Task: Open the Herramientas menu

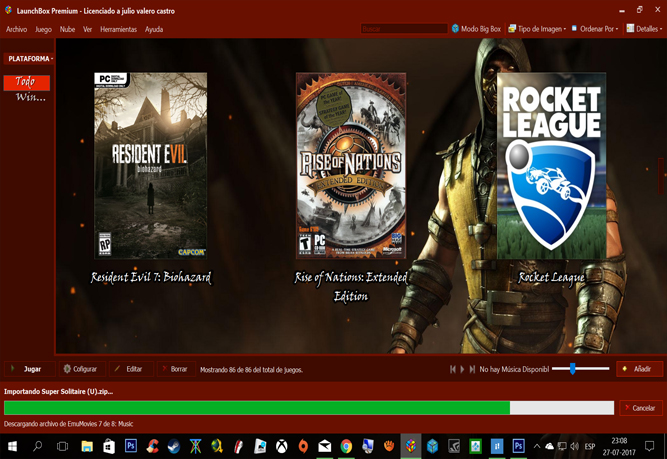Action: tap(118, 29)
